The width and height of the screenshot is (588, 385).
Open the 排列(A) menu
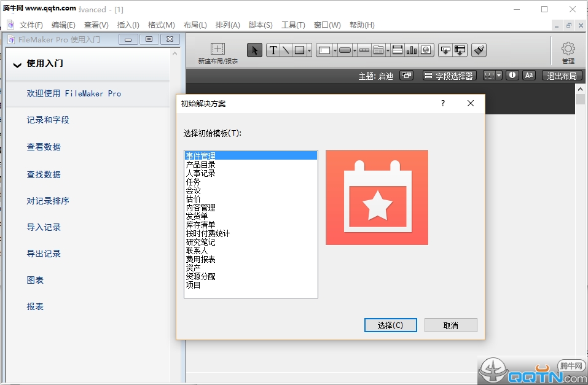tap(227, 25)
